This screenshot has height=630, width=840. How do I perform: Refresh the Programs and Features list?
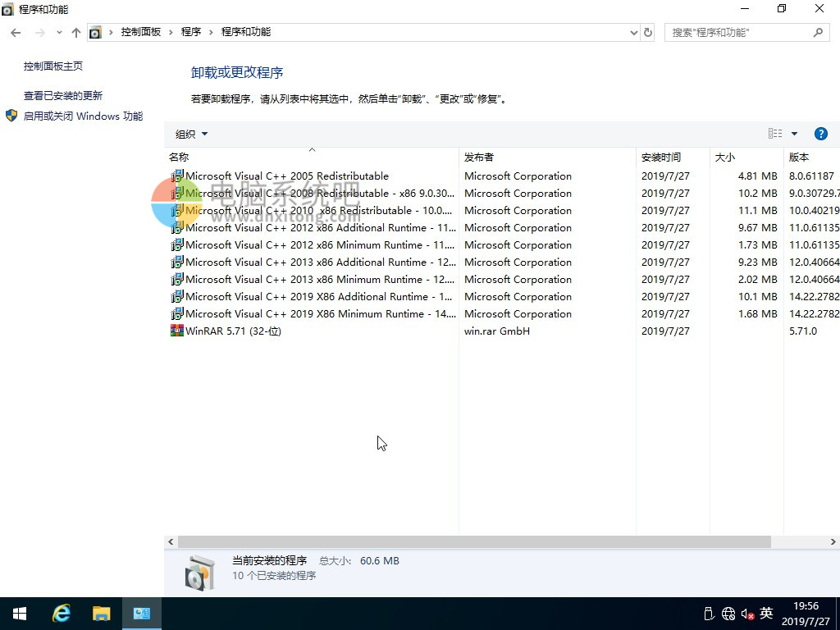point(648,33)
